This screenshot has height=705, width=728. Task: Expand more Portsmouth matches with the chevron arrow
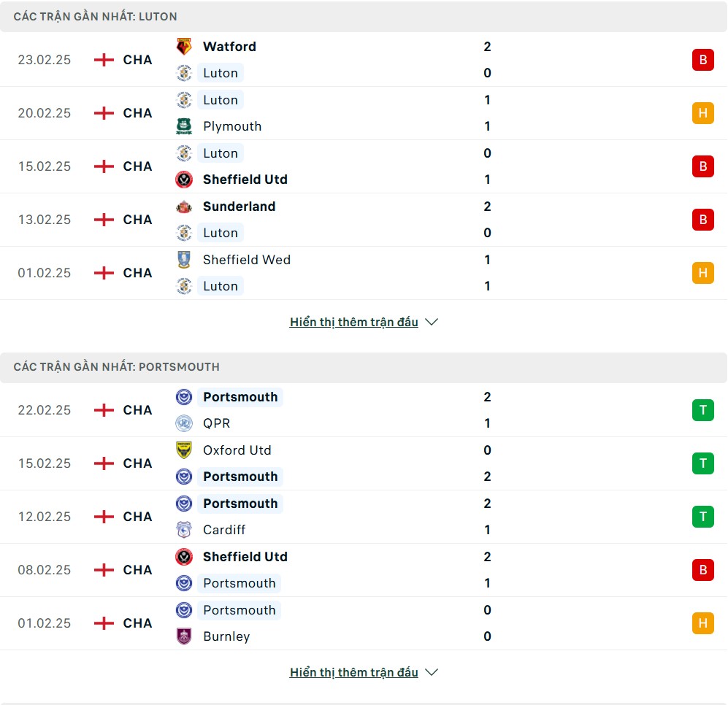click(432, 672)
